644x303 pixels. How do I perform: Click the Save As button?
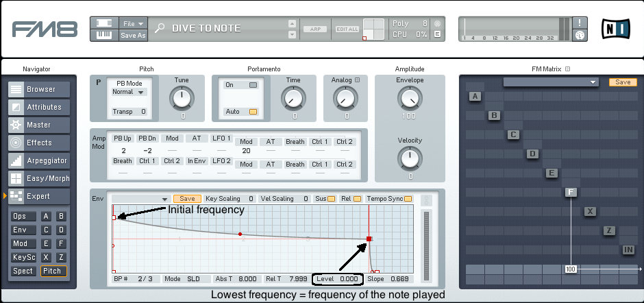133,36
